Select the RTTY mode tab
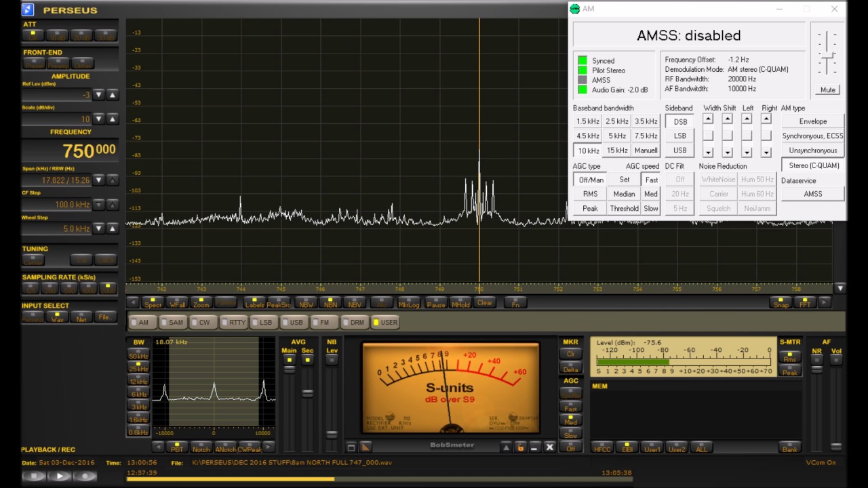Viewport: 868px width, 488px height. click(234, 322)
